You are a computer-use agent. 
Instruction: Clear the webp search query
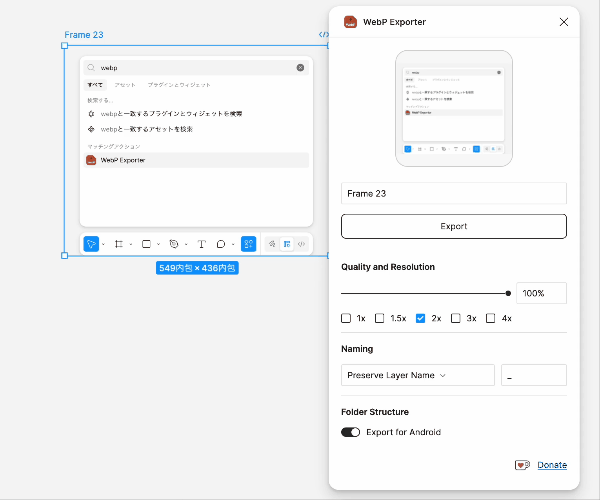(300, 68)
